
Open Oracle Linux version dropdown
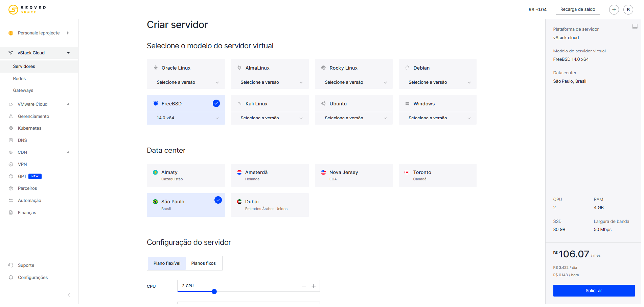(186, 82)
